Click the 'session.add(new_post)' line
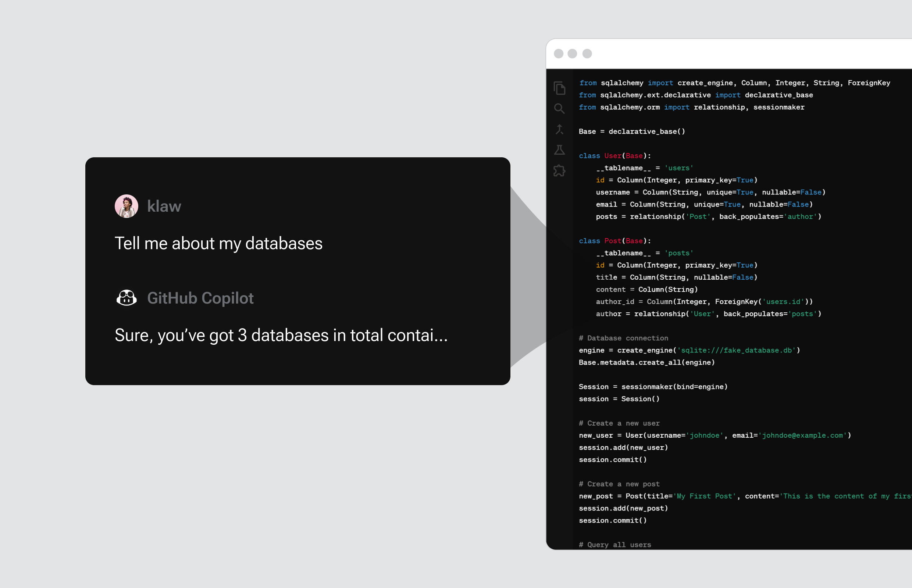This screenshot has width=912, height=588. pos(623,509)
